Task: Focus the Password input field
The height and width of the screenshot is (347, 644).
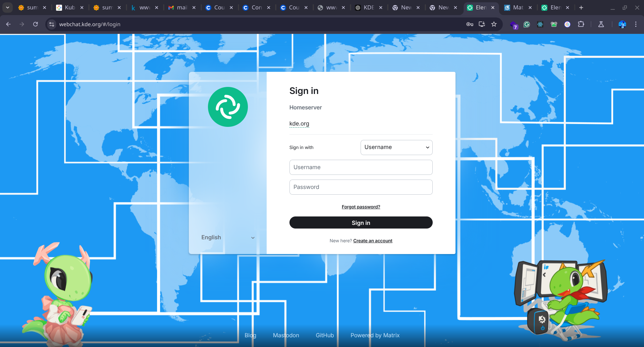Action: pos(361,187)
